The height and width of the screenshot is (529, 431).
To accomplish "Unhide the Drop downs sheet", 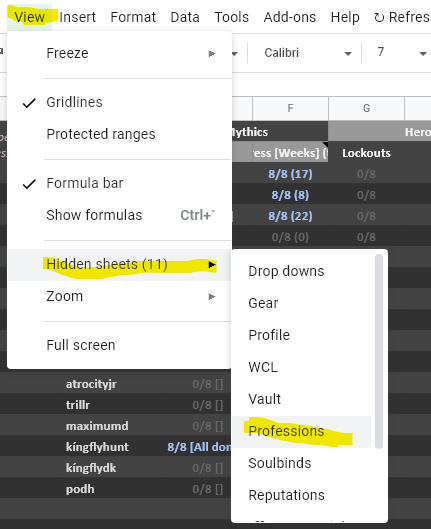I will point(302,271).
